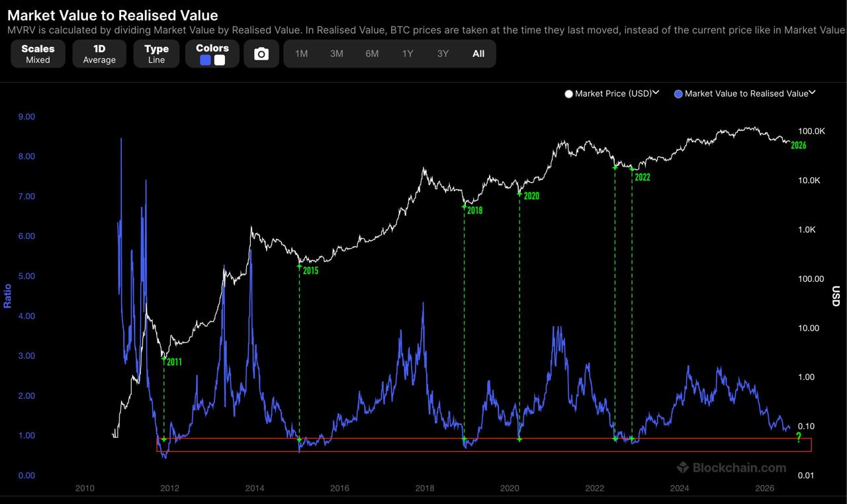847x504 pixels.
Task: Click the 100.00 price axis value
Action: (811, 278)
